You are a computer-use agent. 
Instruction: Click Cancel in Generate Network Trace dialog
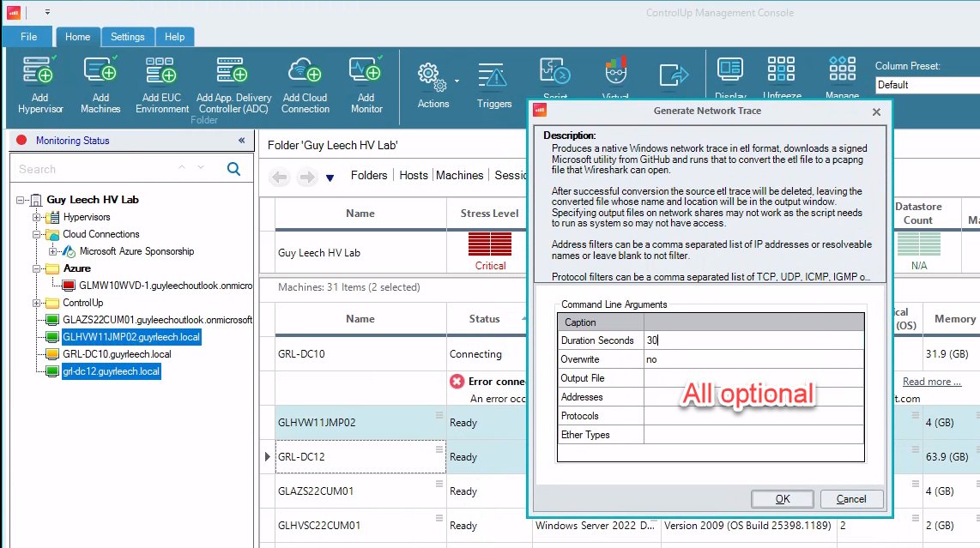pos(851,498)
